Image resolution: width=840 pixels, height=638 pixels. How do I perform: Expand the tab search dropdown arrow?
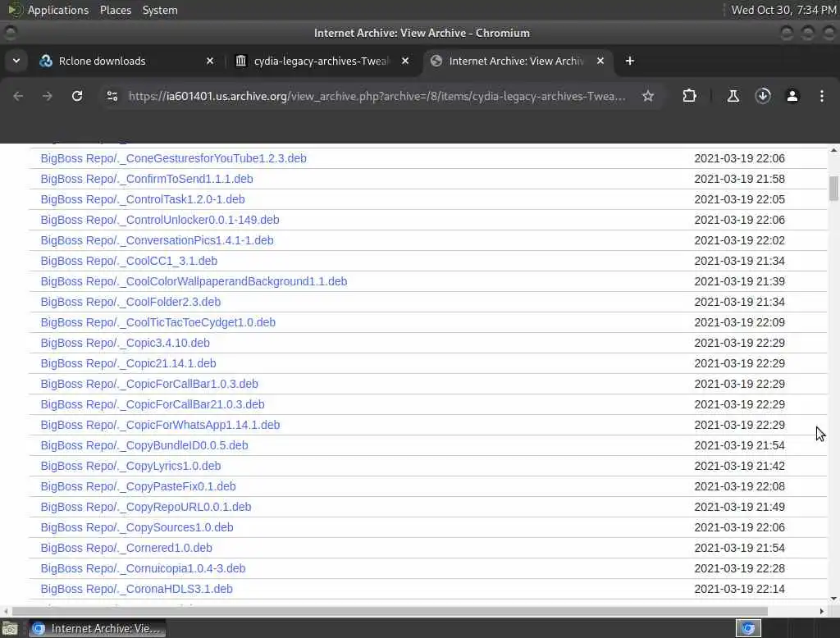click(16, 61)
